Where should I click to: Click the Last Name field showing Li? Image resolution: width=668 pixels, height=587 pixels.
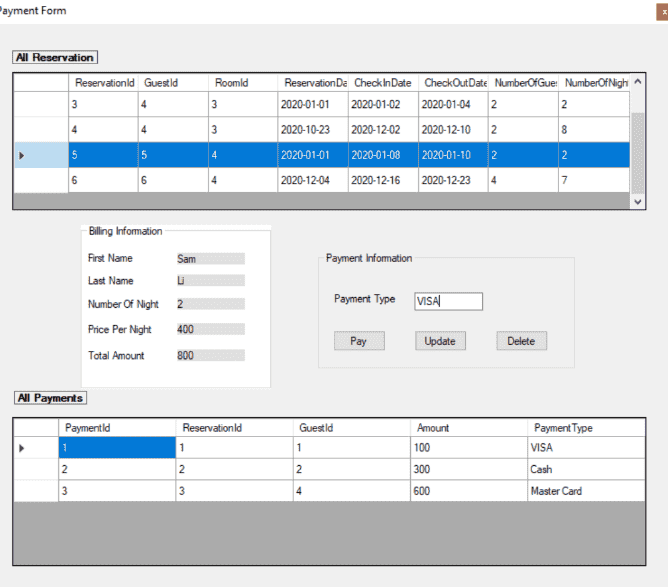[x=211, y=280]
